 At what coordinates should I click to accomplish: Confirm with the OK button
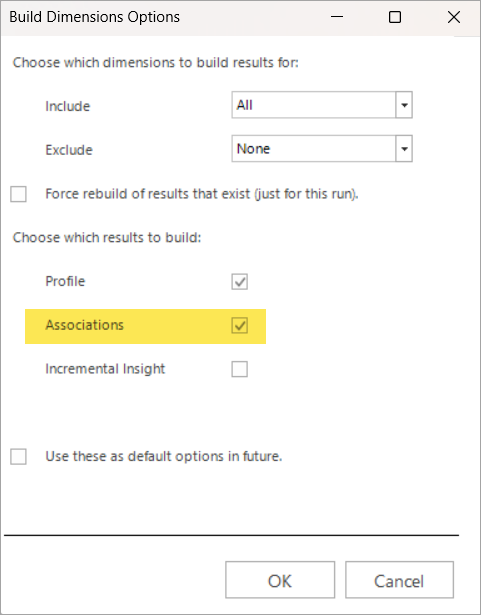(x=280, y=580)
